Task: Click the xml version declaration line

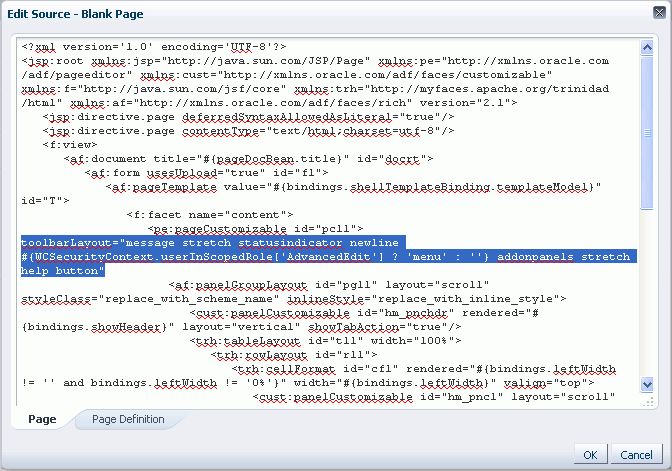Action: (154, 46)
